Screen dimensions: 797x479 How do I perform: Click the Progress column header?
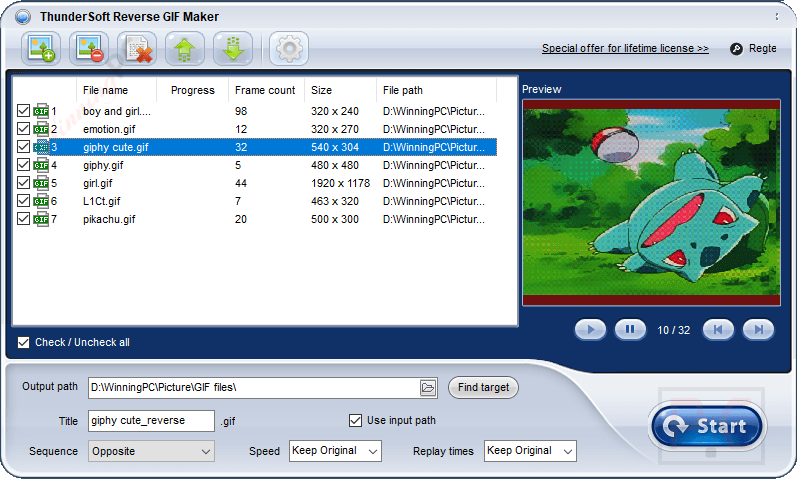193,90
